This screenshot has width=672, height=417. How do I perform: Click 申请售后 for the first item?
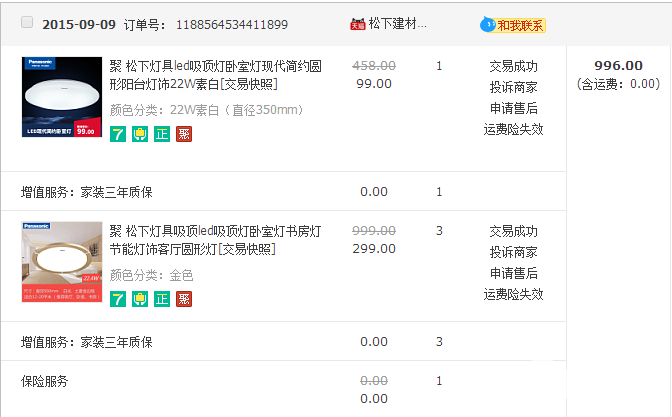pyautogui.click(x=513, y=108)
